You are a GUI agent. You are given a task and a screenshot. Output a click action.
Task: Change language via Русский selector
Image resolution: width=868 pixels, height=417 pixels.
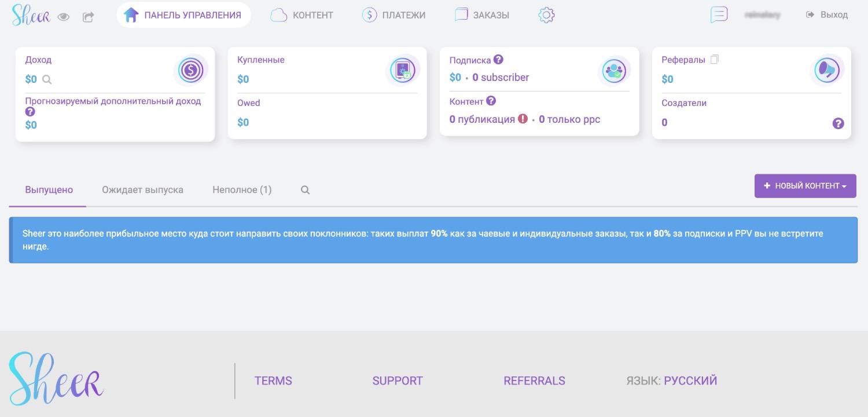[690, 381]
